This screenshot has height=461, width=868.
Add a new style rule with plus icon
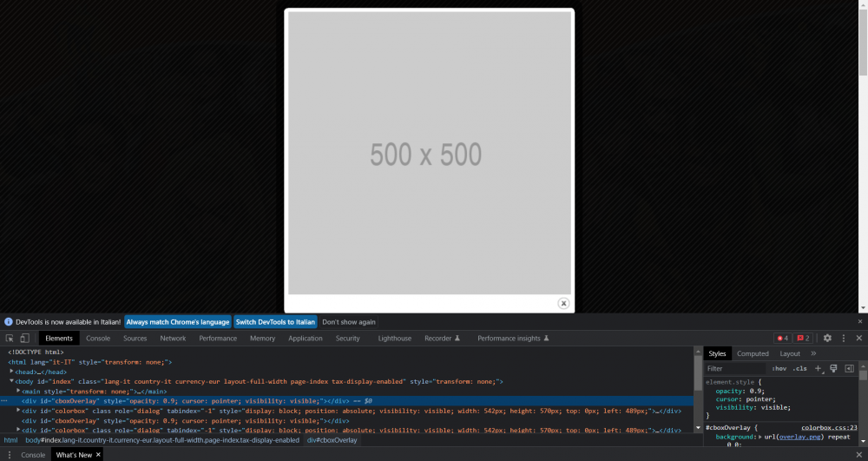[819, 369]
